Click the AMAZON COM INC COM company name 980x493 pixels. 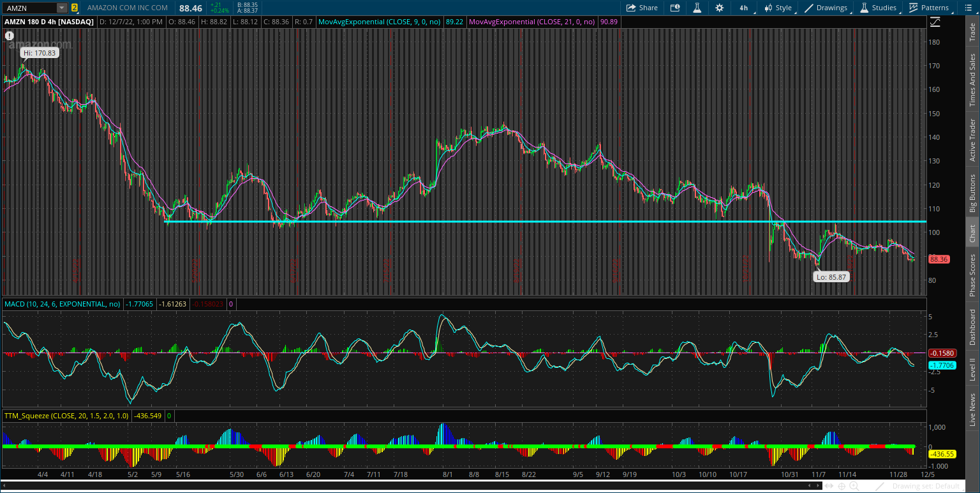pos(128,8)
